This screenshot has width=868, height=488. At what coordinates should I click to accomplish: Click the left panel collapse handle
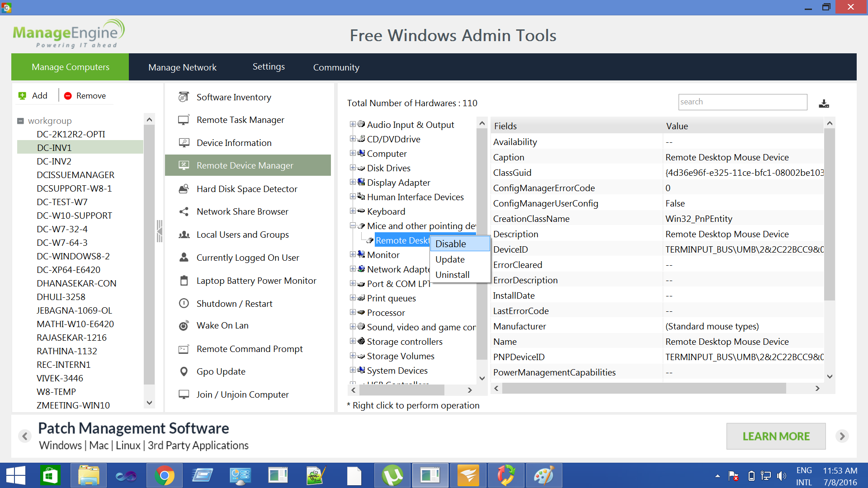(x=159, y=231)
